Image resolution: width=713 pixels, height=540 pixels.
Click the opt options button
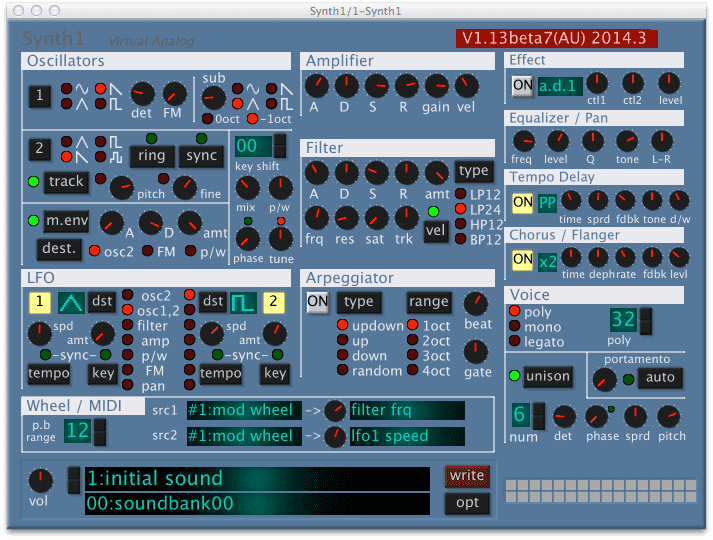(467, 503)
